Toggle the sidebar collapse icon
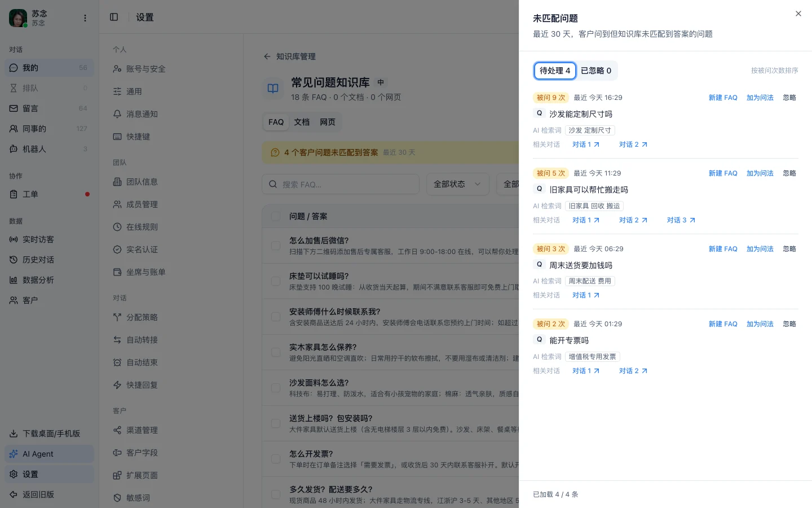 (x=114, y=17)
